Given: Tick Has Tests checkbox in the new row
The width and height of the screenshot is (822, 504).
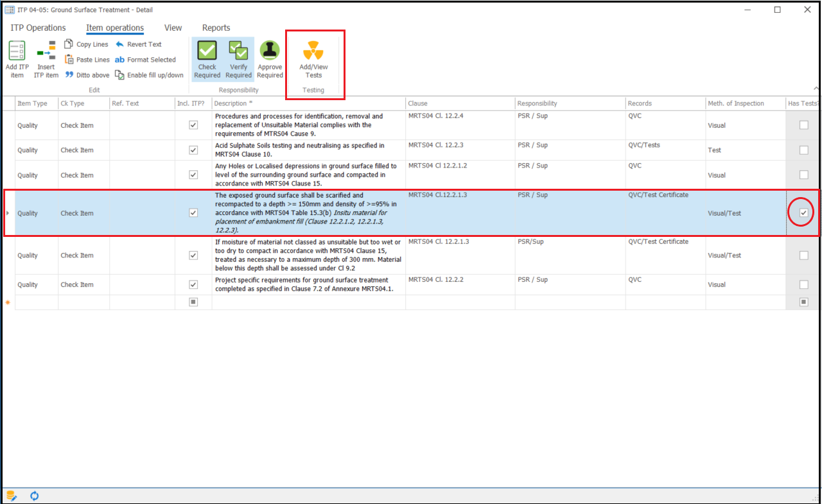Looking at the screenshot, I should click(803, 302).
